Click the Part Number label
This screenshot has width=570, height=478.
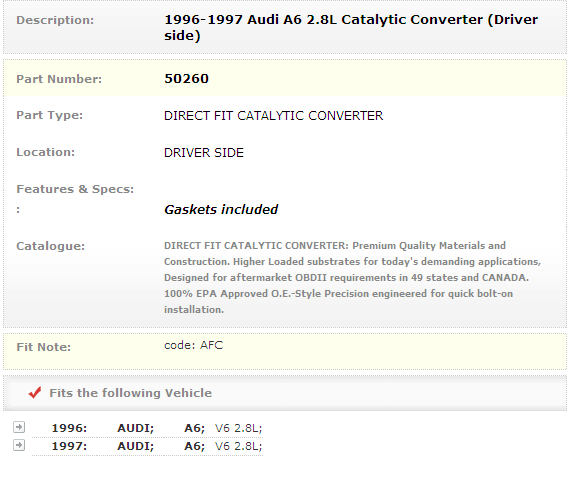pyautogui.click(x=59, y=79)
